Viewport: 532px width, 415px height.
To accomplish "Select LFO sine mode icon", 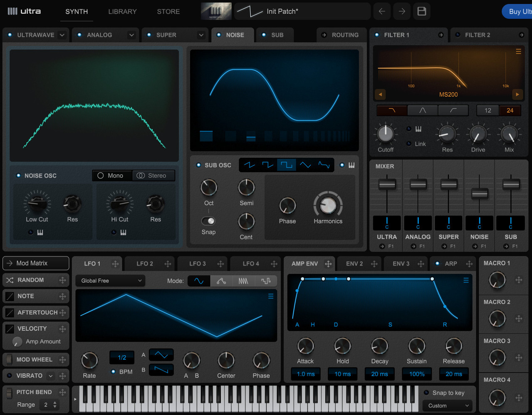I will [199, 281].
